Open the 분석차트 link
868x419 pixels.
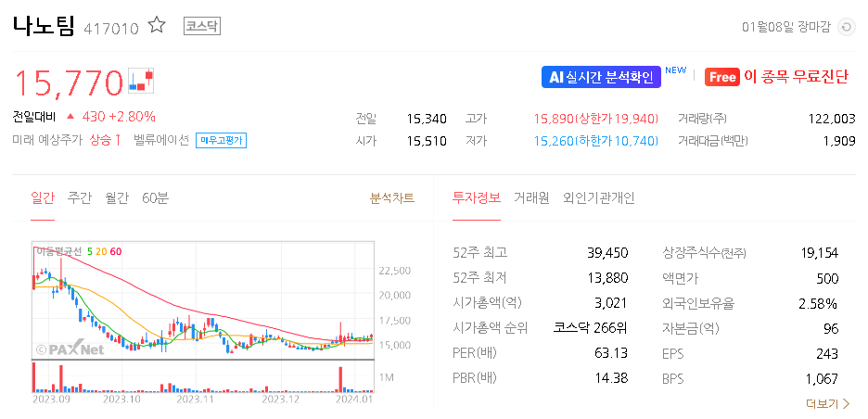tap(392, 198)
